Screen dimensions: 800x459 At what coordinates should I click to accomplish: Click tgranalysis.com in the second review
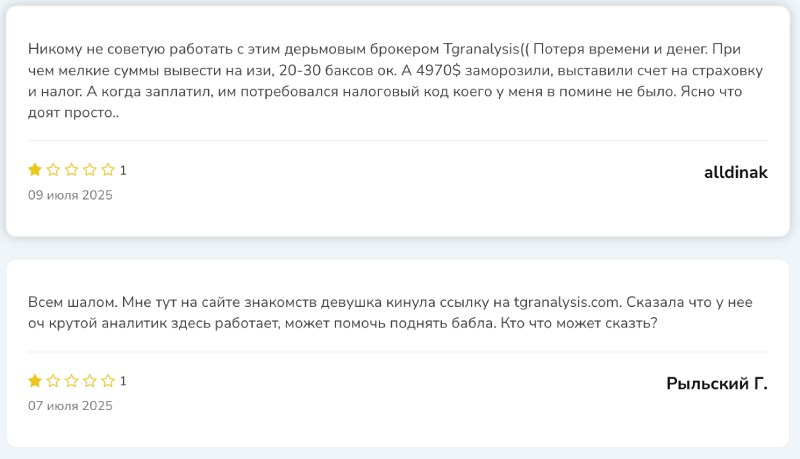(x=567, y=302)
